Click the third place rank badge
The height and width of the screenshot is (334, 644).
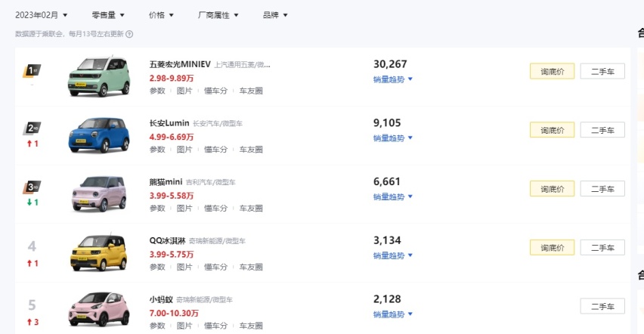[32, 187]
